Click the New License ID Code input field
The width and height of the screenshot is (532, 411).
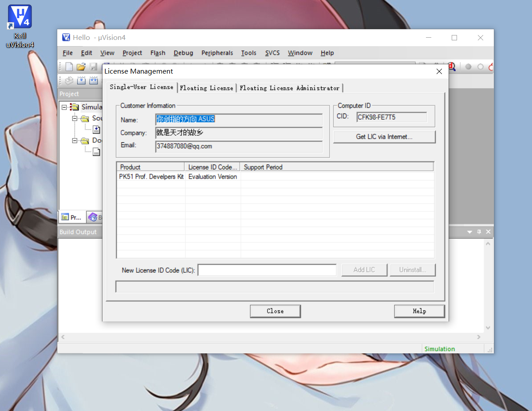tap(267, 270)
